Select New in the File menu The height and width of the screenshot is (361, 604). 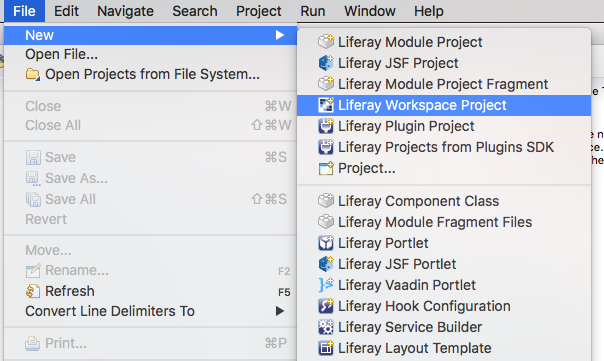click(151, 35)
